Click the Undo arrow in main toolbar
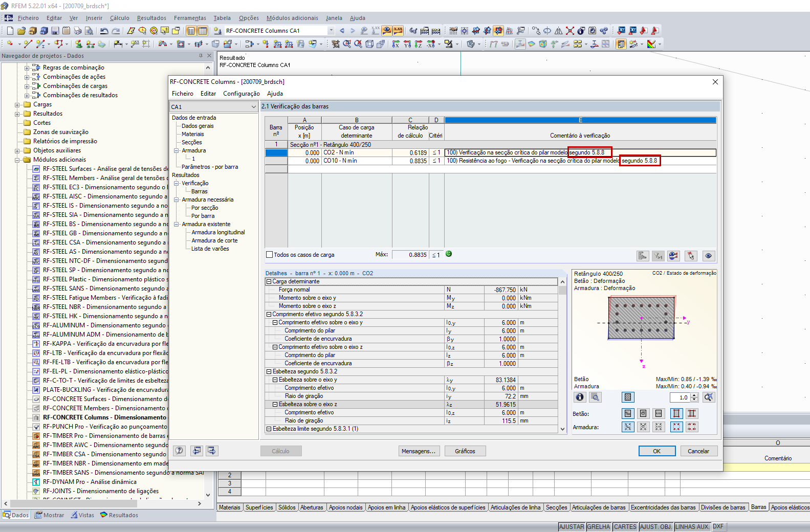The height and width of the screenshot is (532, 810). (104, 31)
